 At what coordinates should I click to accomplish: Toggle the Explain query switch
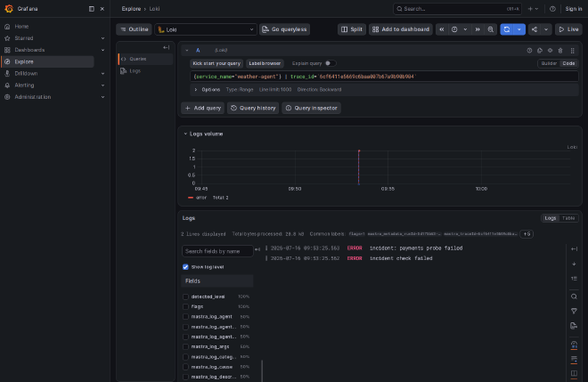pyautogui.click(x=330, y=63)
